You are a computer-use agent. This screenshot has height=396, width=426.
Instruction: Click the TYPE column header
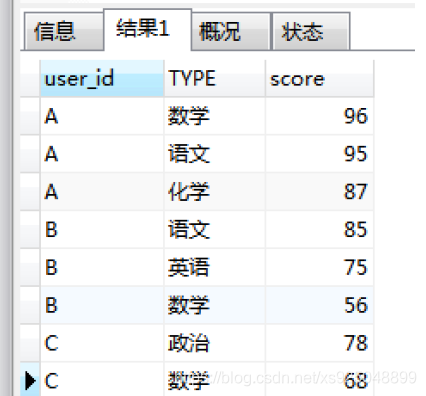tap(215, 79)
